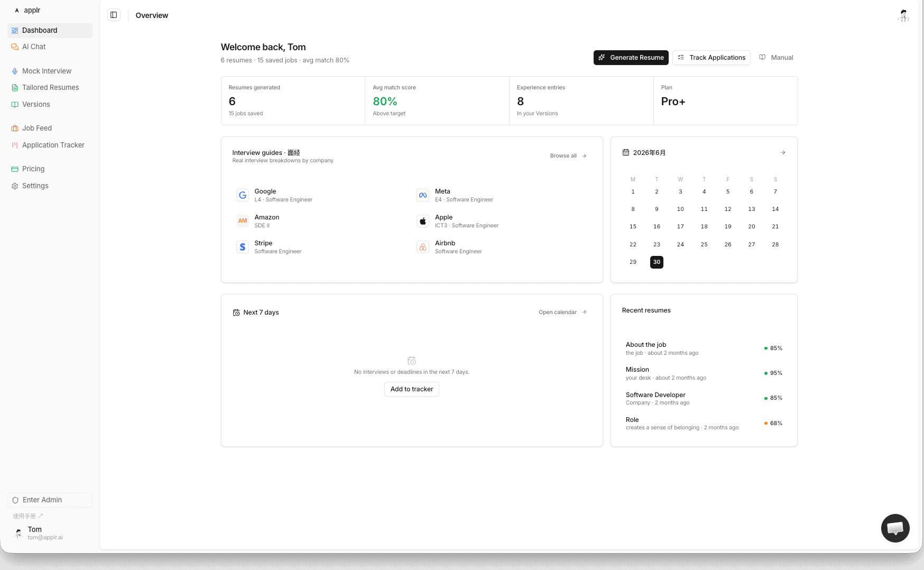This screenshot has height=570, width=924.
Task: Click Google interview guide logo
Action: 243,195
